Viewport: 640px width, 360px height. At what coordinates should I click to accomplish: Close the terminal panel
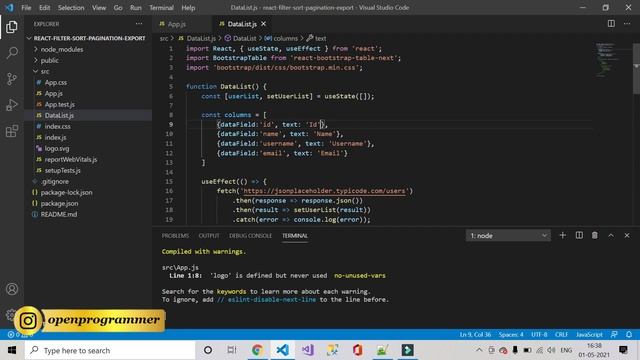click(627, 236)
